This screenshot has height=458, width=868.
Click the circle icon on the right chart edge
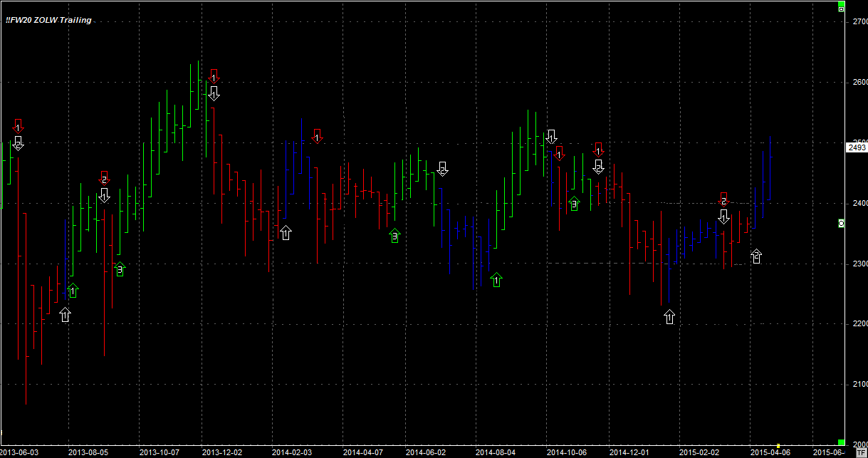coord(841,223)
